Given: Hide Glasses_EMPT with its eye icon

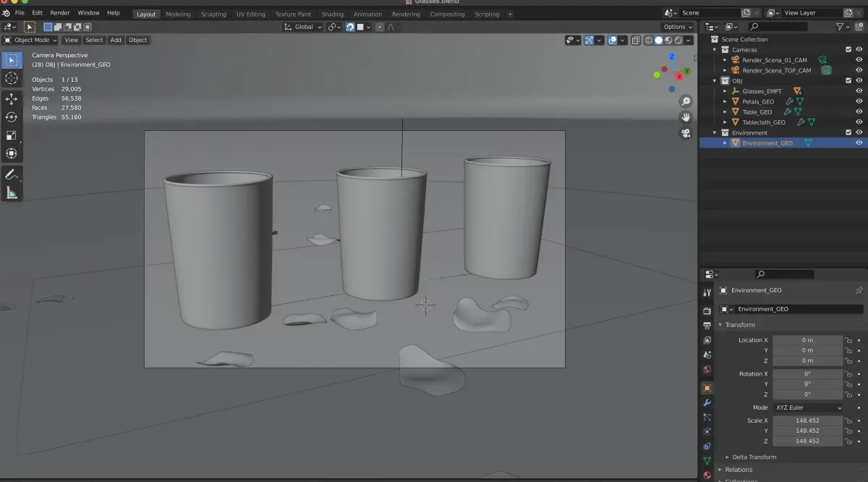Looking at the screenshot, I should [859, 91].
